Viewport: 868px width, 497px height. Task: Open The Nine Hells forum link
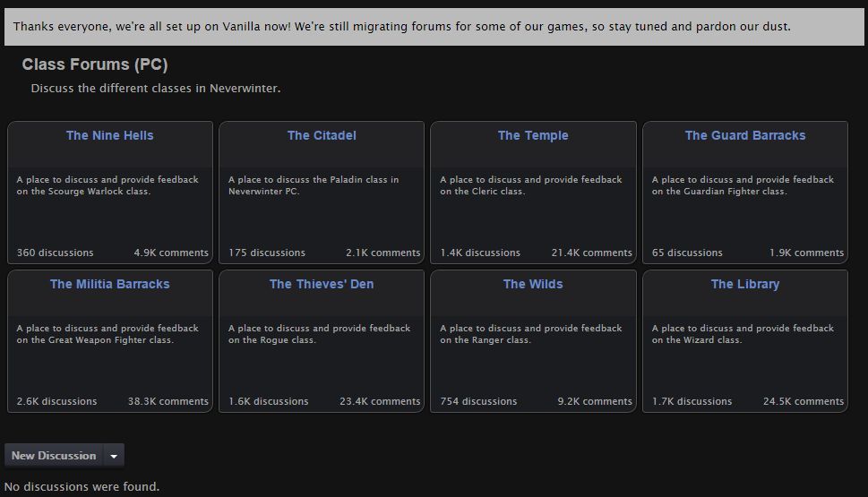[109, 135]
